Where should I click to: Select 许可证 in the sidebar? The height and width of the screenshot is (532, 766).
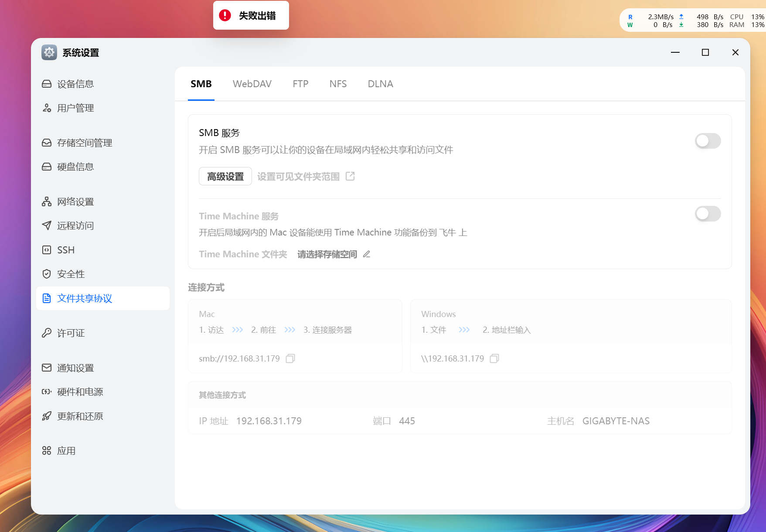point(103,333)
